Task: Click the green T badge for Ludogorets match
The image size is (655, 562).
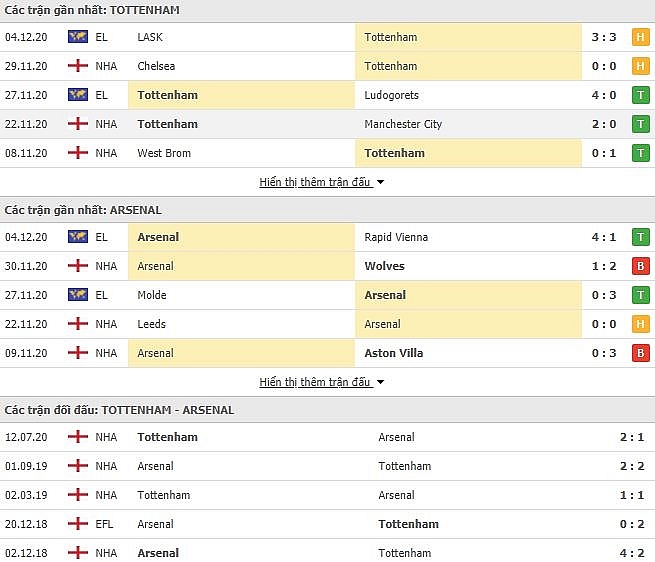Action: 640,95
